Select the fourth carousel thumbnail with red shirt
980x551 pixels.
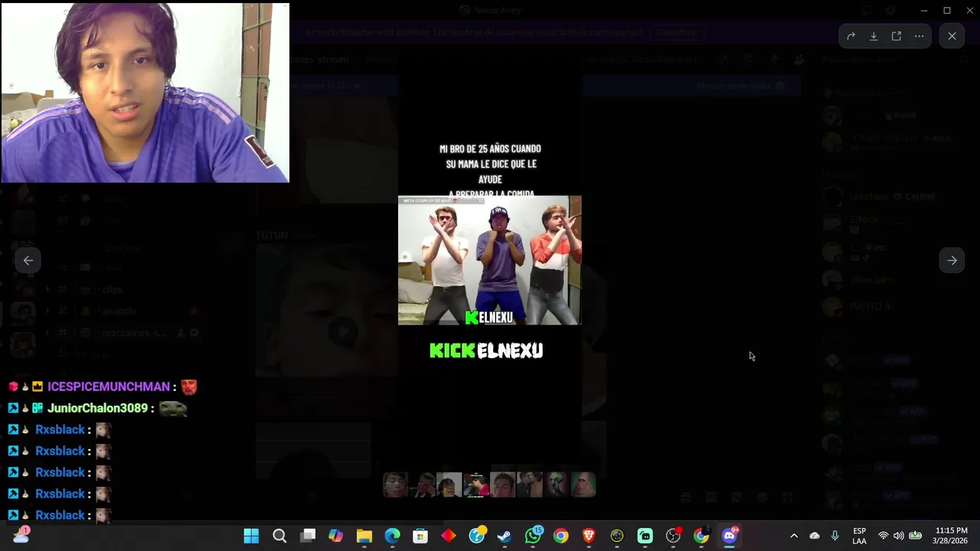[x=475, y=485]
